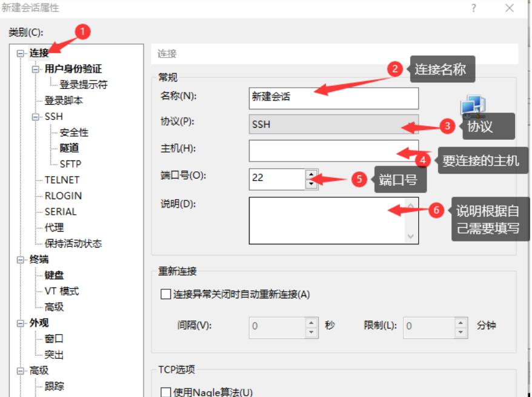Screen dimensions: 532x397
Task: Close the 新建会话属性 dialog
Action: pyautogui.click(x=509, y=8)
